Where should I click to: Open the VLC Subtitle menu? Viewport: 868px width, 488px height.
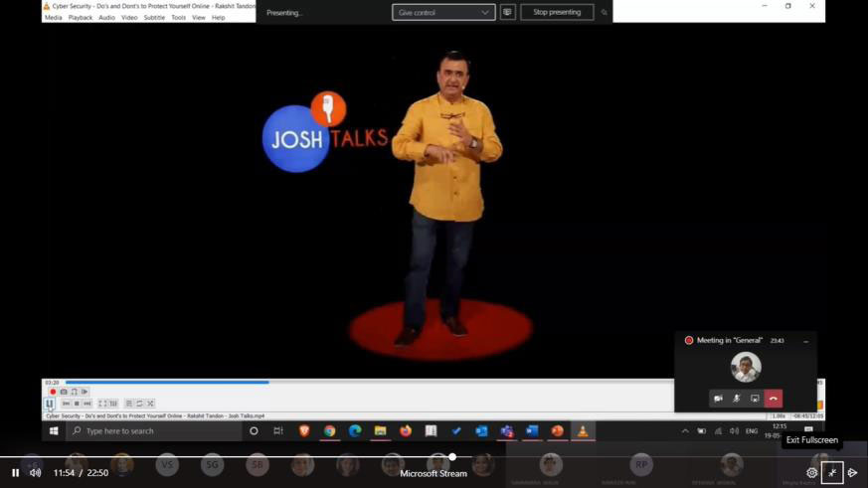(x=154, y=18)
